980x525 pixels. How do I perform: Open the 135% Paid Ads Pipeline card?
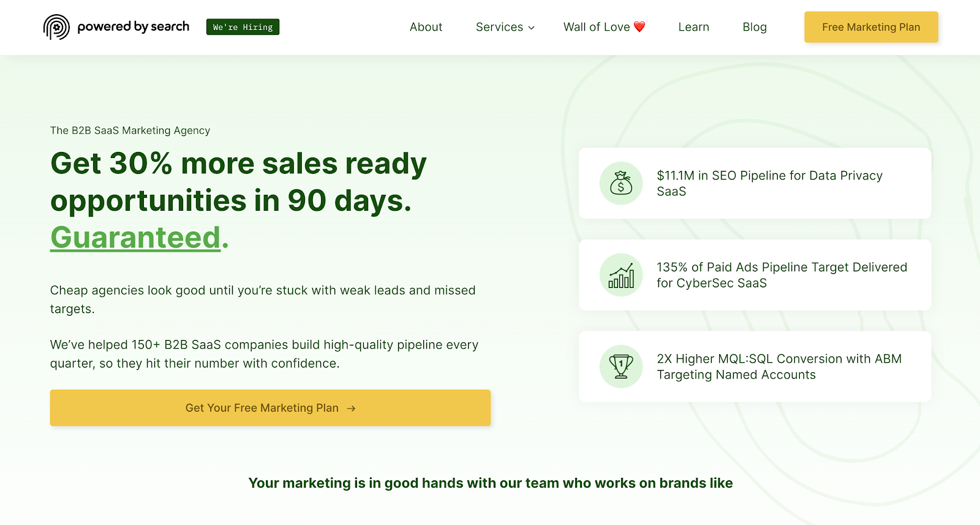point(755,275)
